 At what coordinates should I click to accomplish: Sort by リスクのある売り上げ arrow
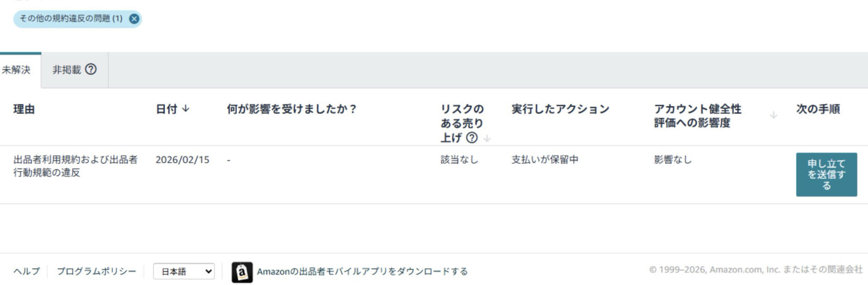[x=487, y=138]
